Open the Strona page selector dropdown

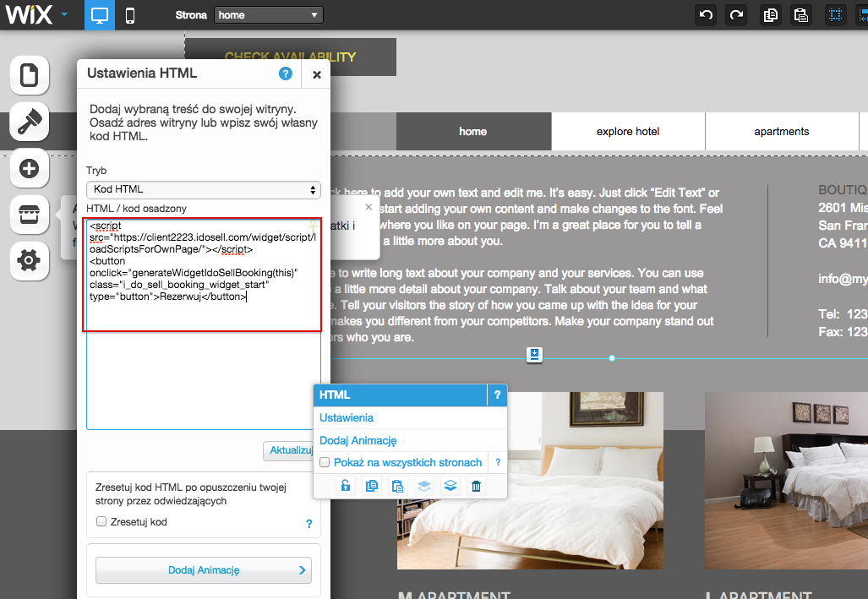(x=269, y=15)
